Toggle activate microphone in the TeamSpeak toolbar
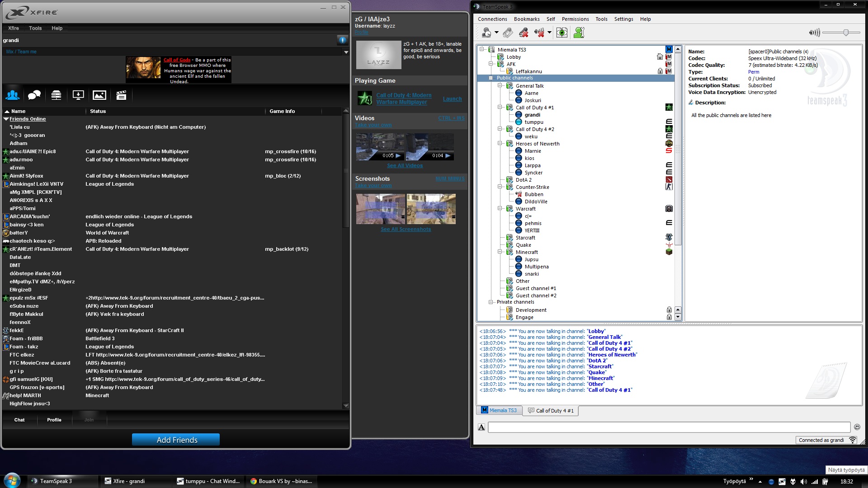The width and height of the screenshot is (868, 488). pos(508,33)
